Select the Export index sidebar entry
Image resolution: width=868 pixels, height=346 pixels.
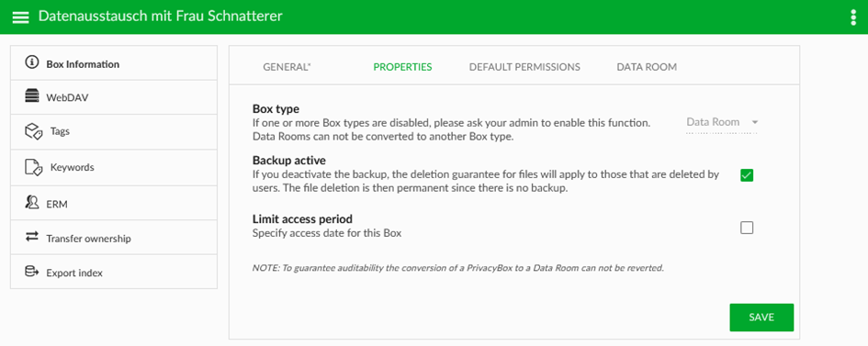point(114,272)
